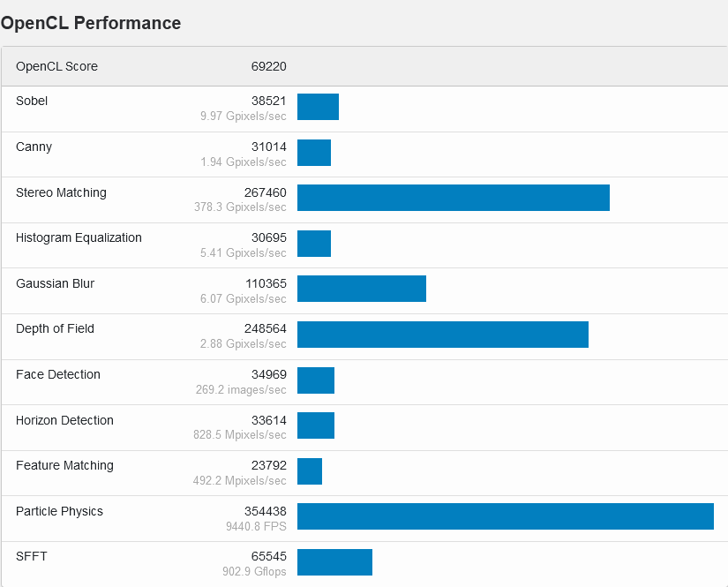Select the Depth of Field label
This screenshot has height=587, width=728.
[x=55, y=328]
